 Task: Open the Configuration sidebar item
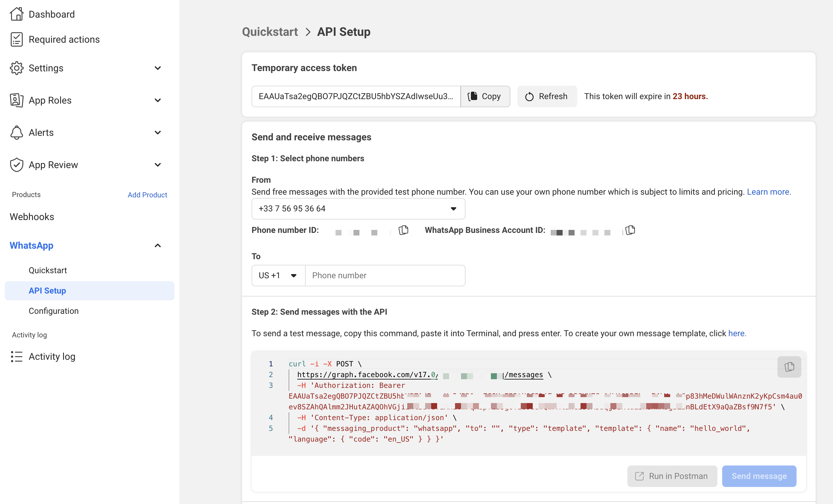point(53,311)
